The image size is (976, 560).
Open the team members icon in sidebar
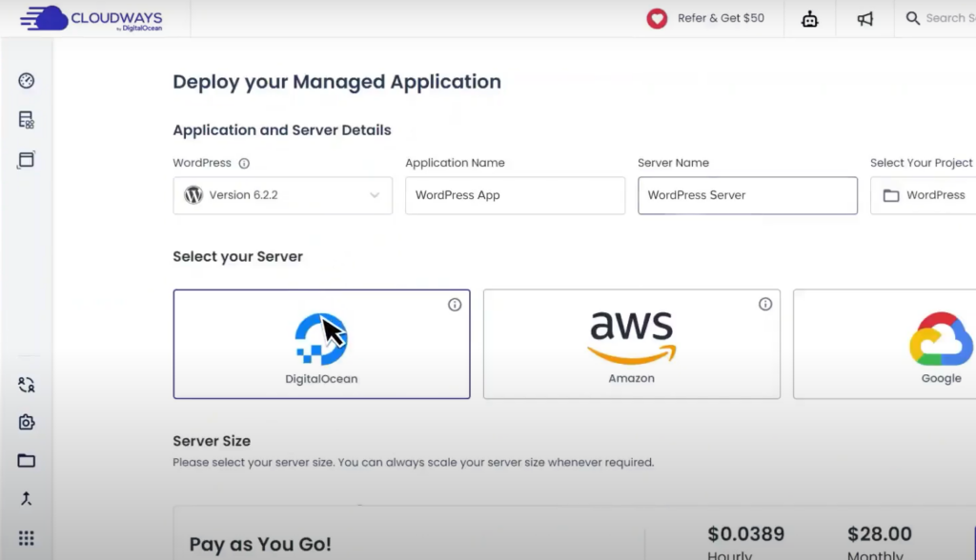(x=26, y=385)
